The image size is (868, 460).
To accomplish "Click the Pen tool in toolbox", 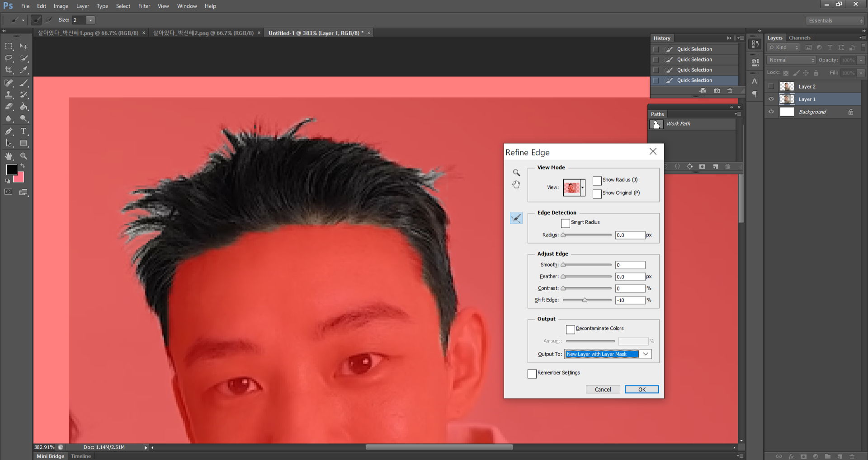I will (x=9, y=131).
